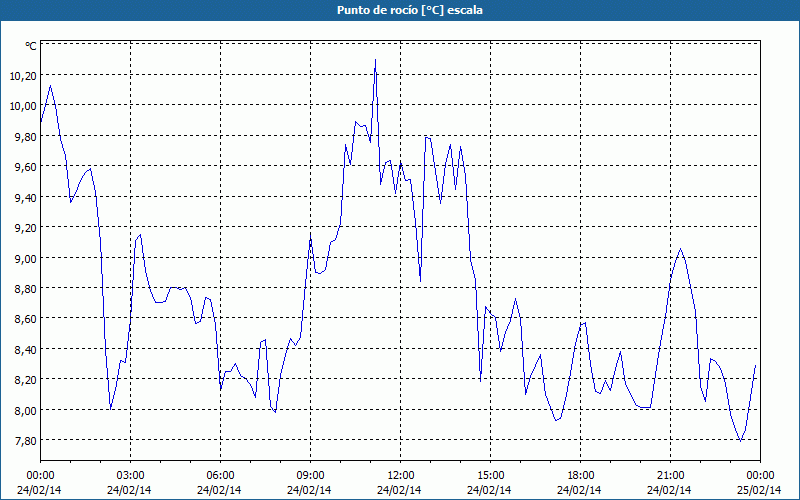Select the 21:00 time label
800x500 pixels.
click(670, 476)
